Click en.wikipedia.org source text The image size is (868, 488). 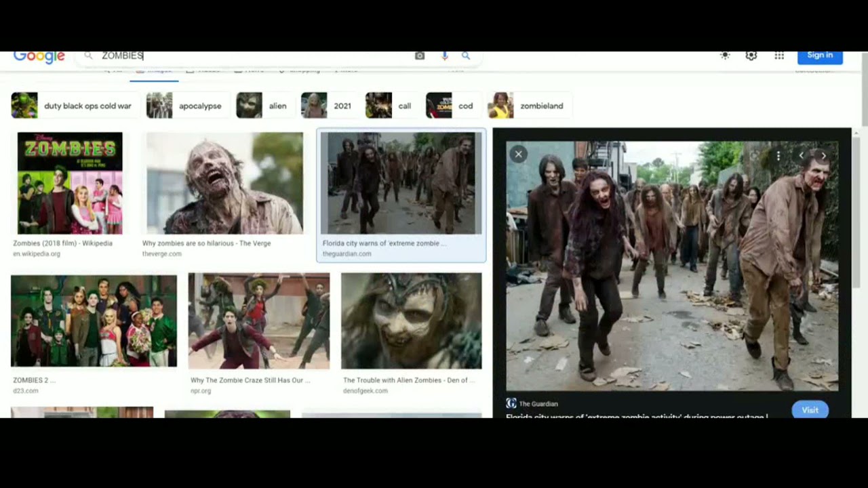click(x=37, y=254)
